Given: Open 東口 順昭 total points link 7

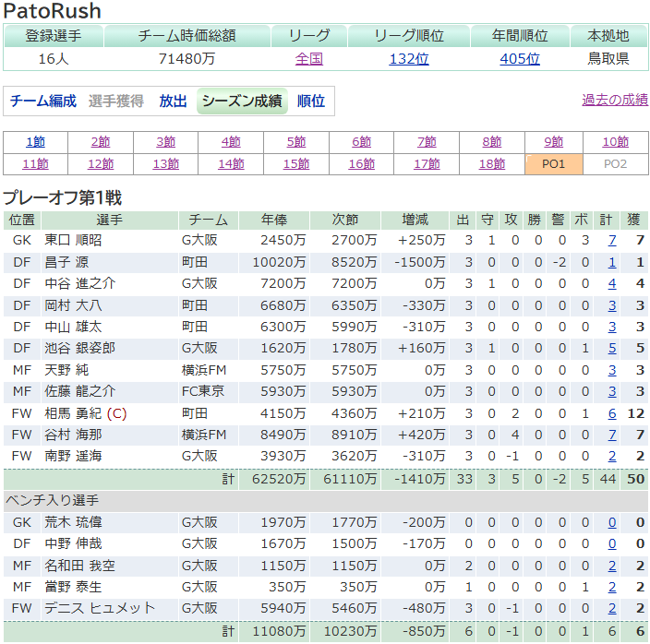Looking at the screenshot, I should (x=612, y=240).
